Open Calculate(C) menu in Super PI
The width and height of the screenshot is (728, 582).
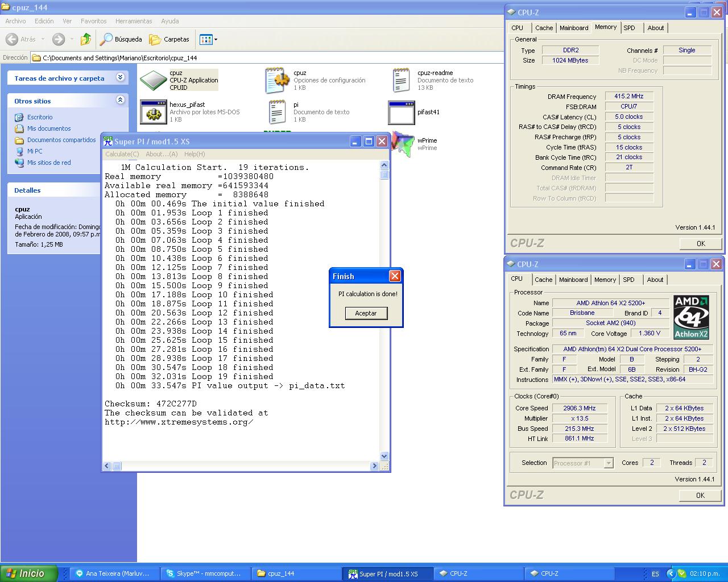click(x=122, y=154)
